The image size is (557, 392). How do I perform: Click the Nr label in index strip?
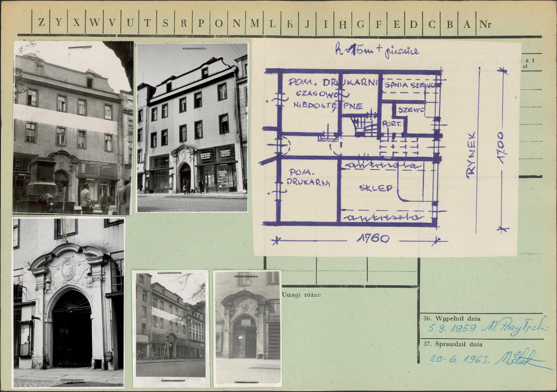[x=485, y=24]
